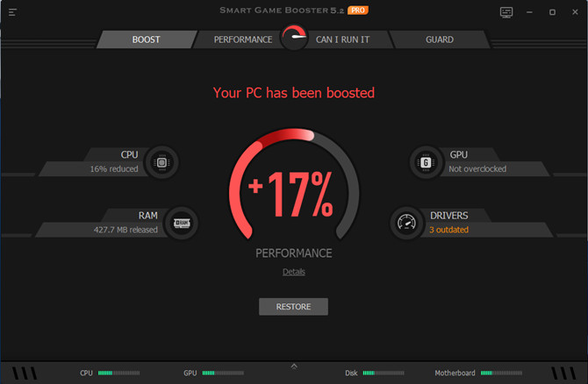This screenshot has height=384, width=588.
Task: Open the Details link
Action: [294, 272]
